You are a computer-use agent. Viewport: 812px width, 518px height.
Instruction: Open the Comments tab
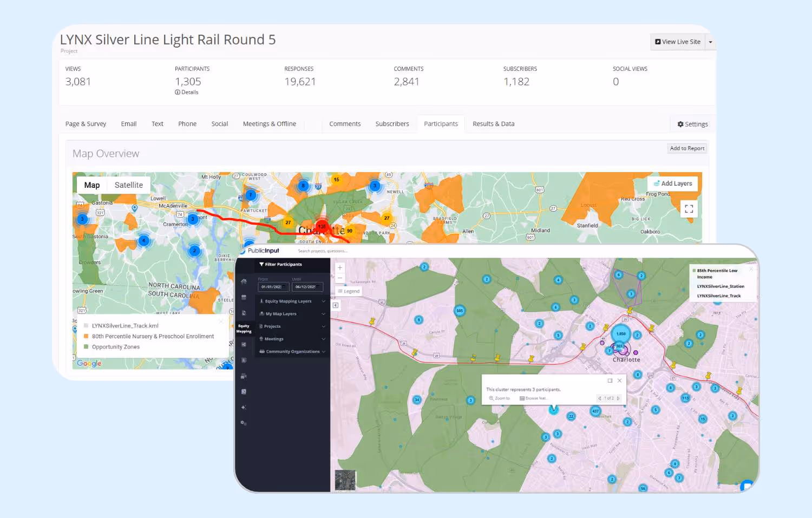coord(345,124)
